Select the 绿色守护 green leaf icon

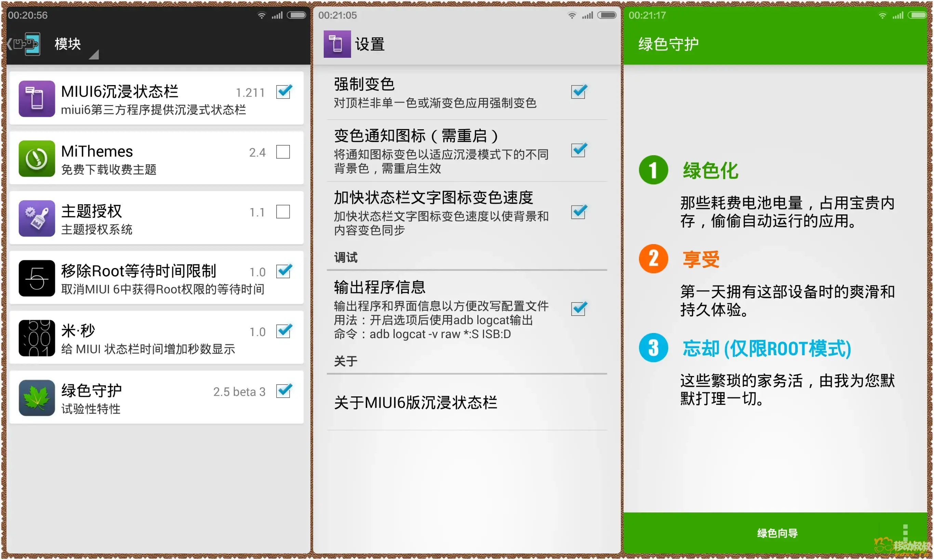[x=36, y=397]
